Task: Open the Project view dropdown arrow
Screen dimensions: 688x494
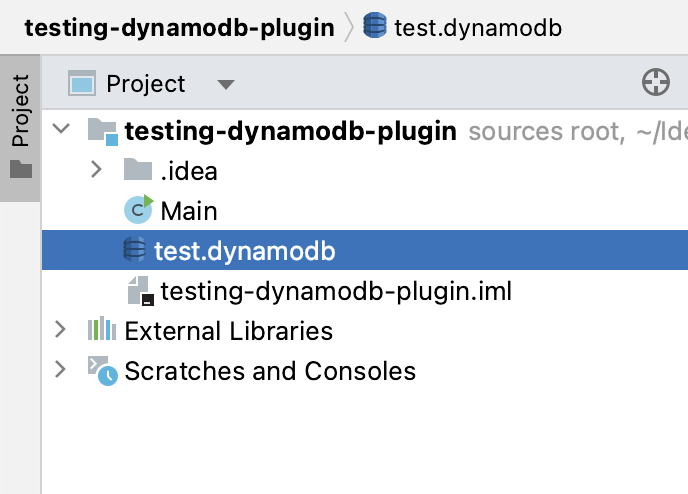Action: [226, 84]
